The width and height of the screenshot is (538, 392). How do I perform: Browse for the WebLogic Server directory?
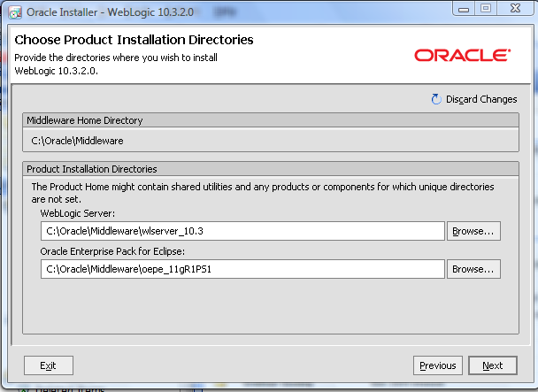(x=473, y=231)
